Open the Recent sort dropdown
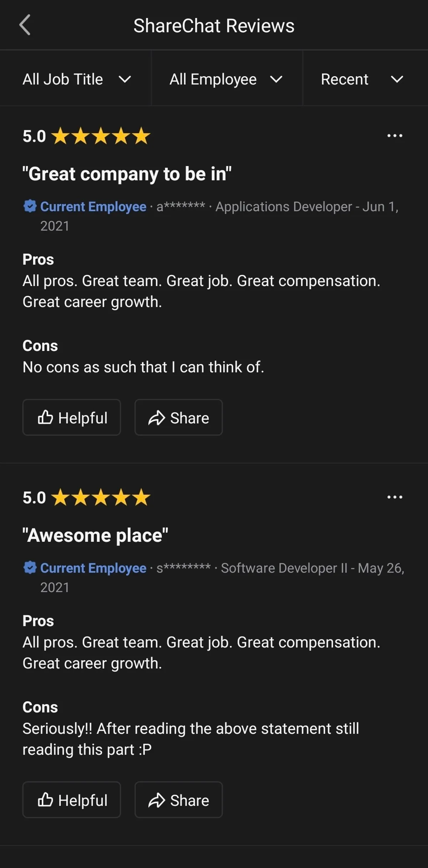This screenshot has width=428, height=868. tap(362, 79)
